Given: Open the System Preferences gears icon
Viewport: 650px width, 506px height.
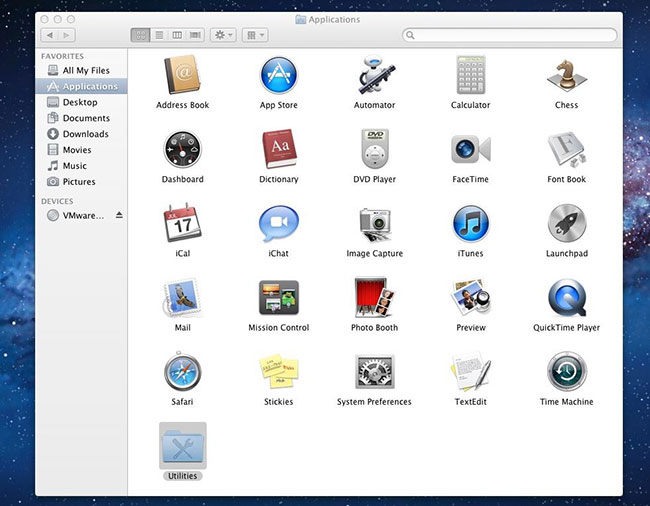Looking at the screenshot, I should point(375,372).
